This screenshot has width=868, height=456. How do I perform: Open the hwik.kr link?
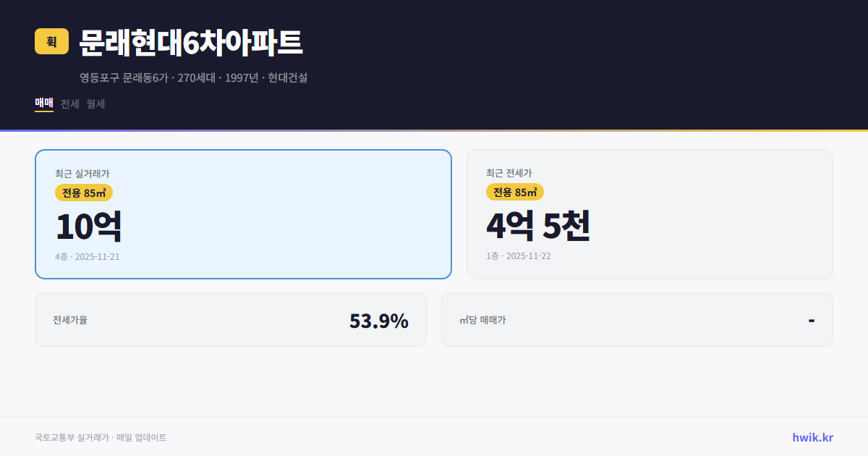tap(811, 437)
